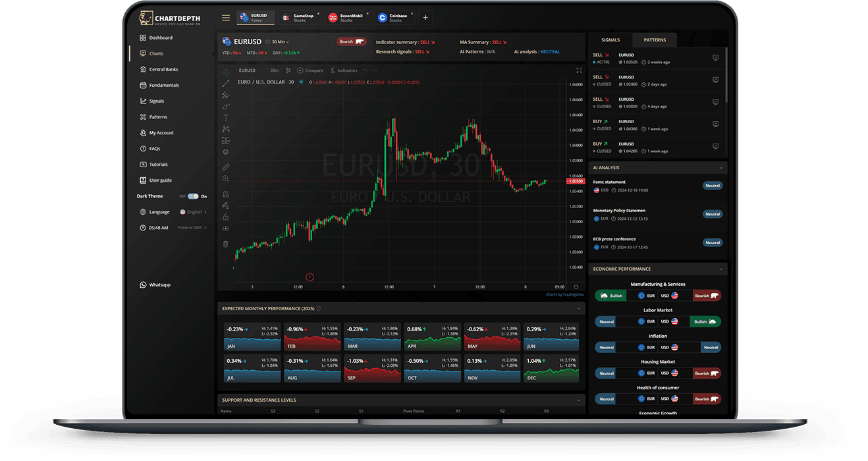The height and width of the screenshot is (461, 868).
Task: Open Fundamentals in the sidebar
Action: pyautogui.click(x=159, y=86)
